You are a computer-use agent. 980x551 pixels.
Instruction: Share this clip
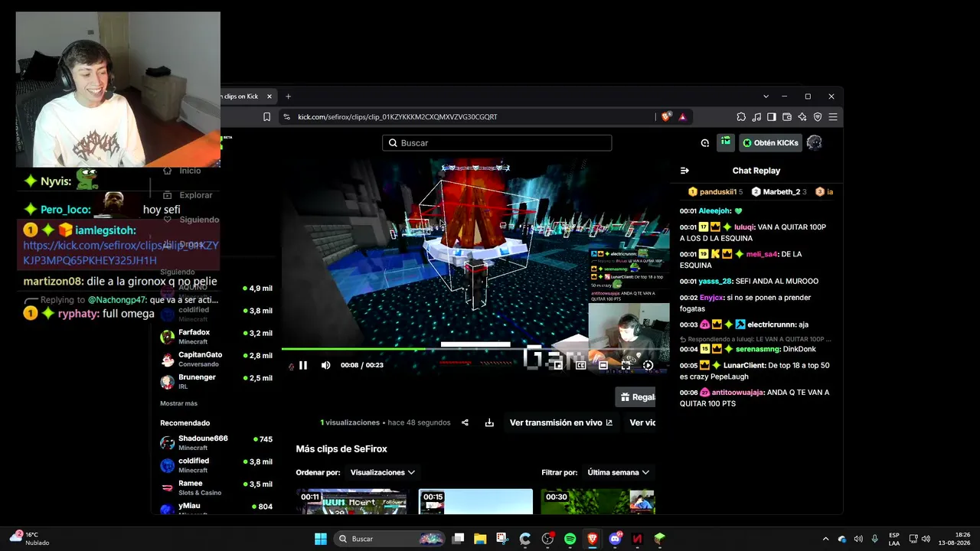465,422
